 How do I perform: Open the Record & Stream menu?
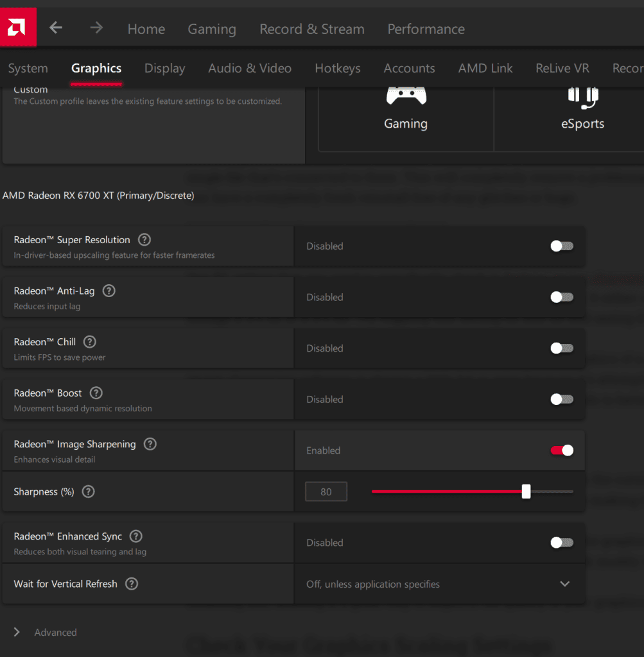(312, 29)
